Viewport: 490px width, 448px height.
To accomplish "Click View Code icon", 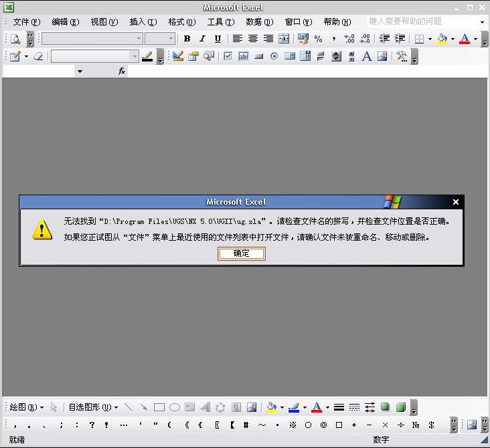I will (x=208, y=57).
